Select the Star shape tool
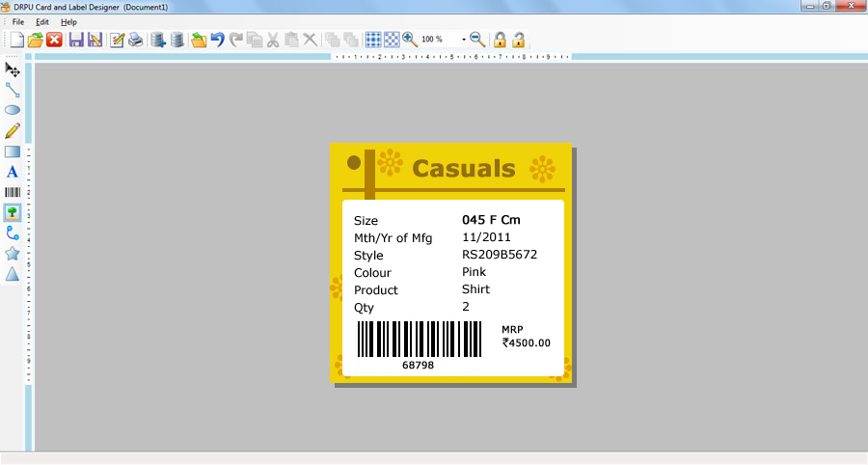The image size is (868, 465). (x=13, y=254)
